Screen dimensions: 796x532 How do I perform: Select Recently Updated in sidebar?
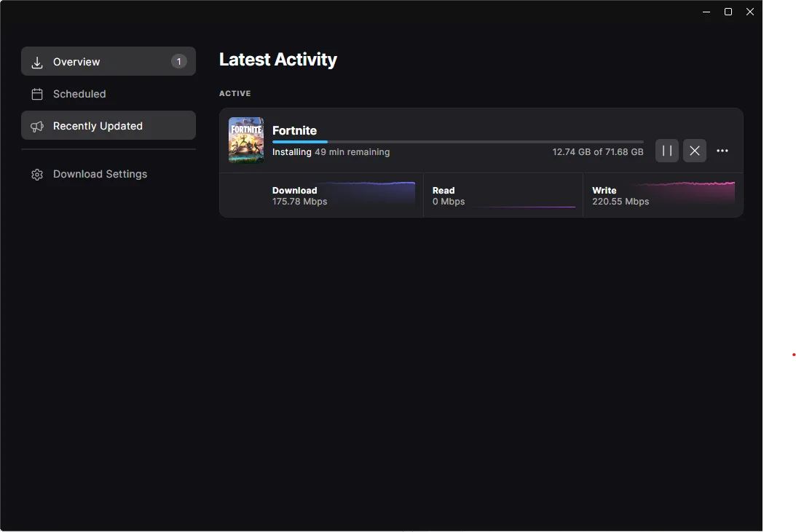point(108,125)
